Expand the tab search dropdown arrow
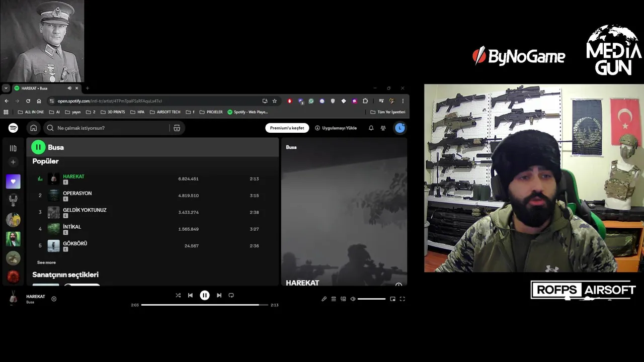This screenshot has width=644, height=362. click(x=6, y=88)
